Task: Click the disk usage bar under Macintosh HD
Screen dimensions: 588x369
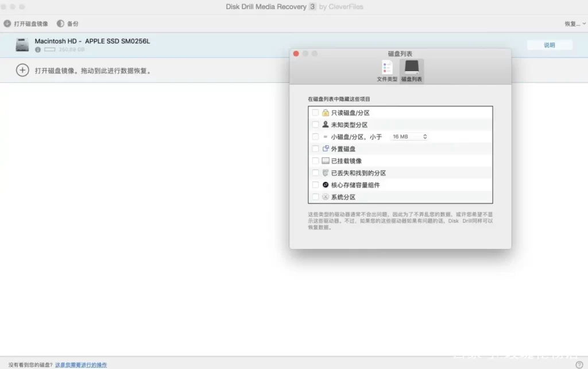Action: 49,49
